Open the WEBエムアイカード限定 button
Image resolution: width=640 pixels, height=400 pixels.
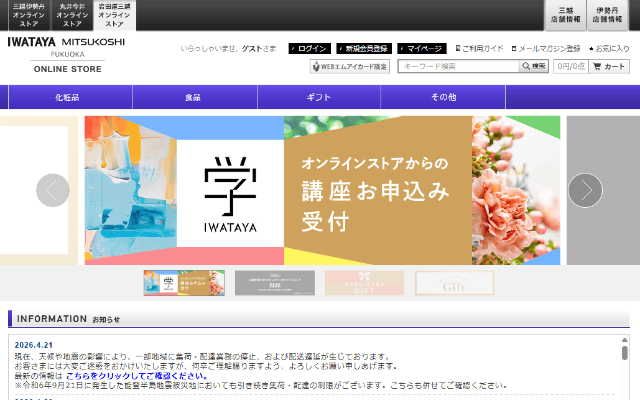coord(350,67)
